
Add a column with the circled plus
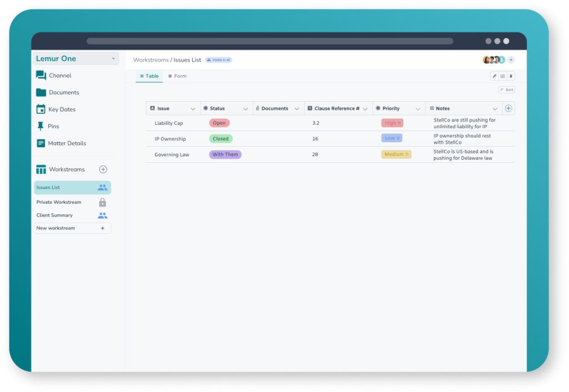(508, 108)
